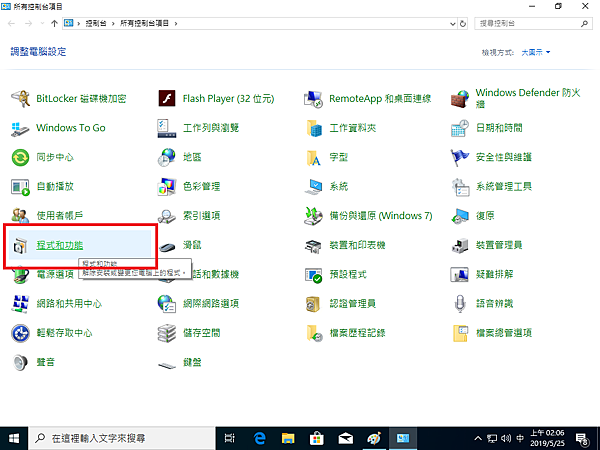Open 疑難排解 icon
This screenshot has height=450, width=600.
pos(460,274)
